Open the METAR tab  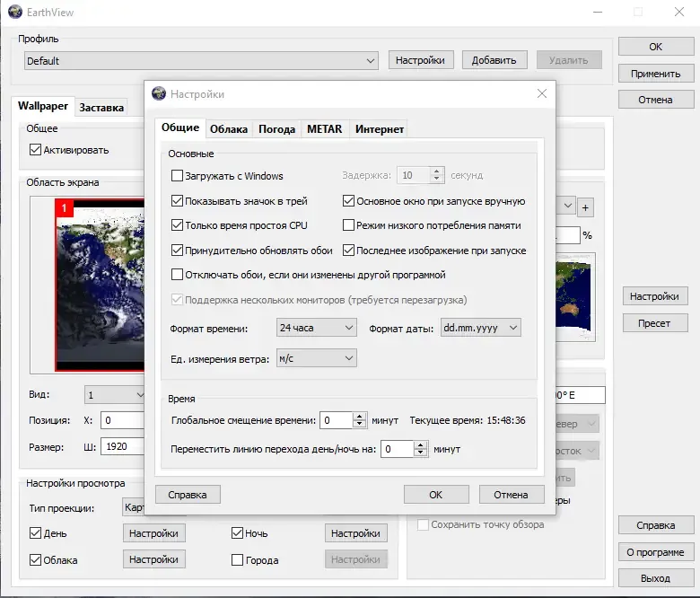pyautogui.click(x=324, y=129)
